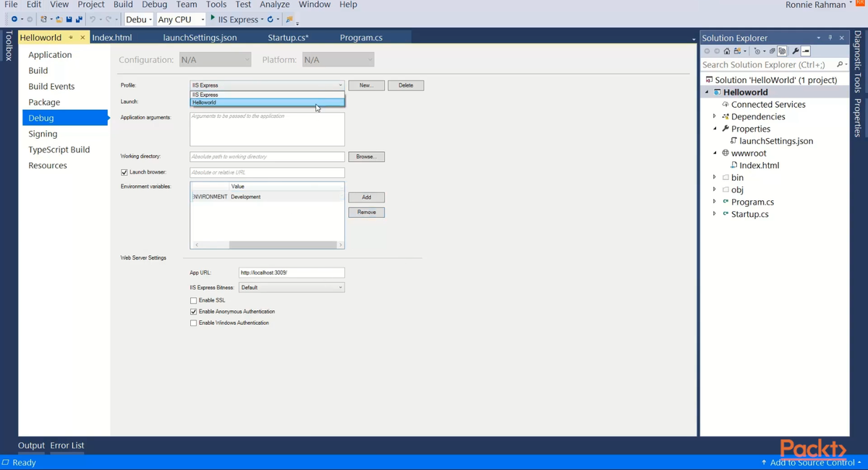Click Collapse All icon in Solution Explorer
The width and height of the screenshot is (868, 470).
click(772, 51)
